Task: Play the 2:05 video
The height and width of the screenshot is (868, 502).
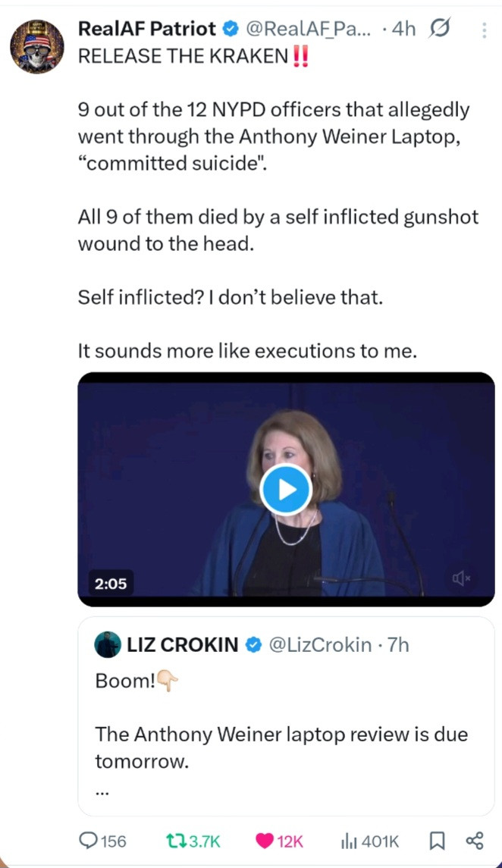Action: (x=286, y=490)
